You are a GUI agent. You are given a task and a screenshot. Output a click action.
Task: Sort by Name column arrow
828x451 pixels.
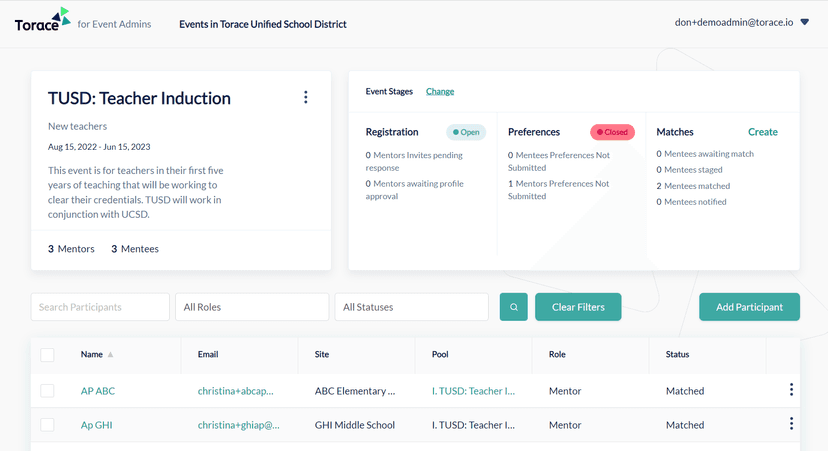110,354
